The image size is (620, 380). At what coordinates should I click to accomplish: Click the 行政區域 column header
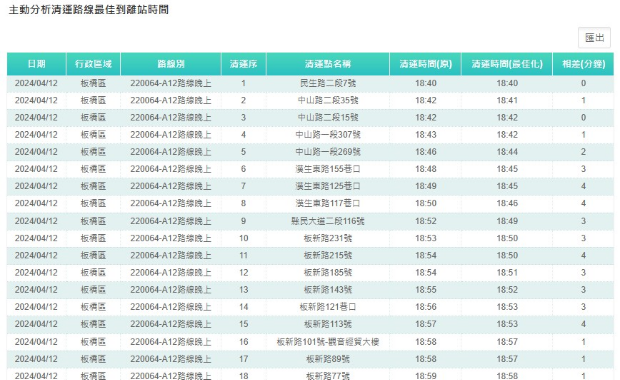[93, 64]
